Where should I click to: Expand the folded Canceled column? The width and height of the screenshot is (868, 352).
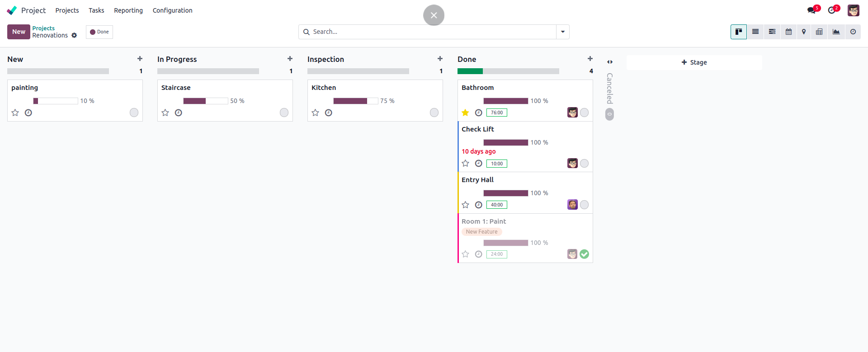pos(610,62)
